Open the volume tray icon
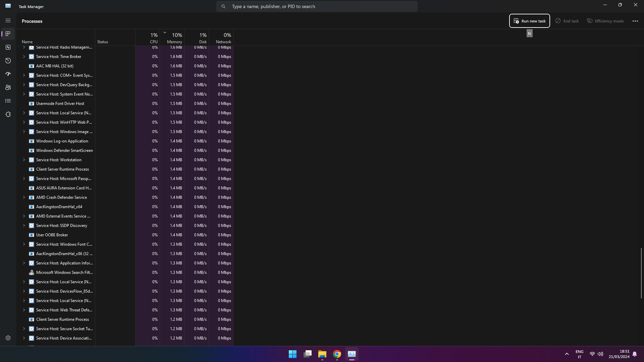 pyautogui.click(x=600, y=354)
